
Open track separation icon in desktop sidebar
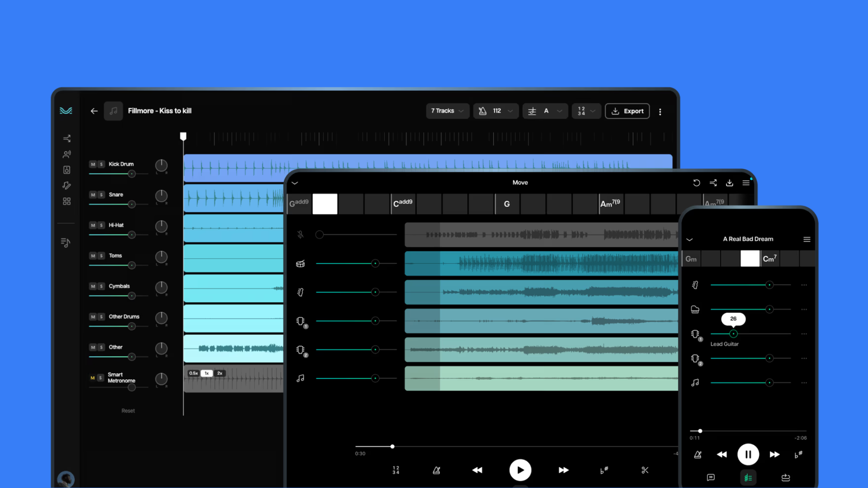point(66,138)
